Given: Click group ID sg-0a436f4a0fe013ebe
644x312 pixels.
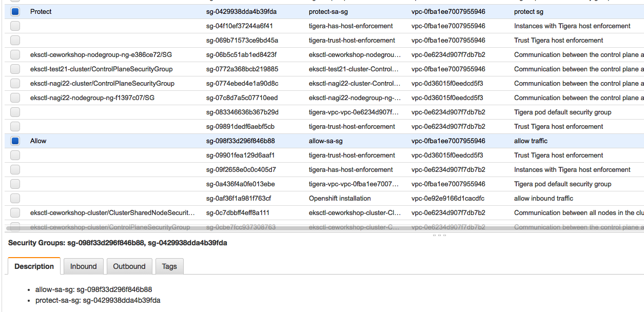Looking at the screenshot, I should click(x=240, y=184).
